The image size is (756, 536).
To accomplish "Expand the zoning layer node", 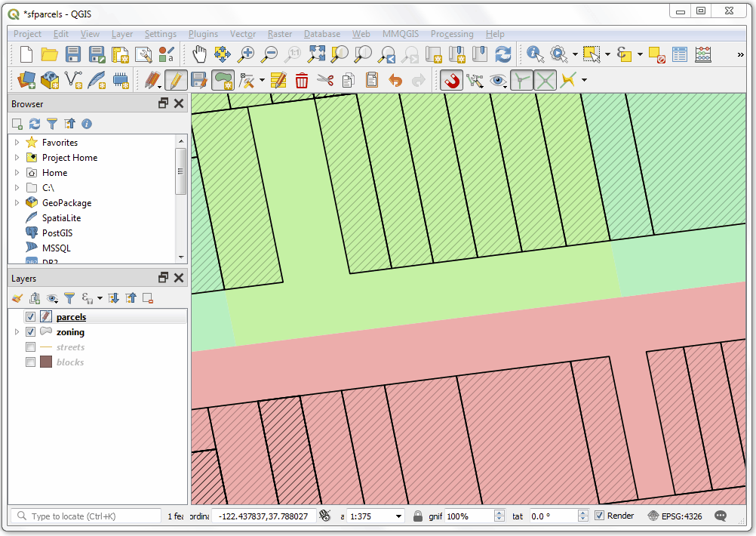I will [17, 331].
